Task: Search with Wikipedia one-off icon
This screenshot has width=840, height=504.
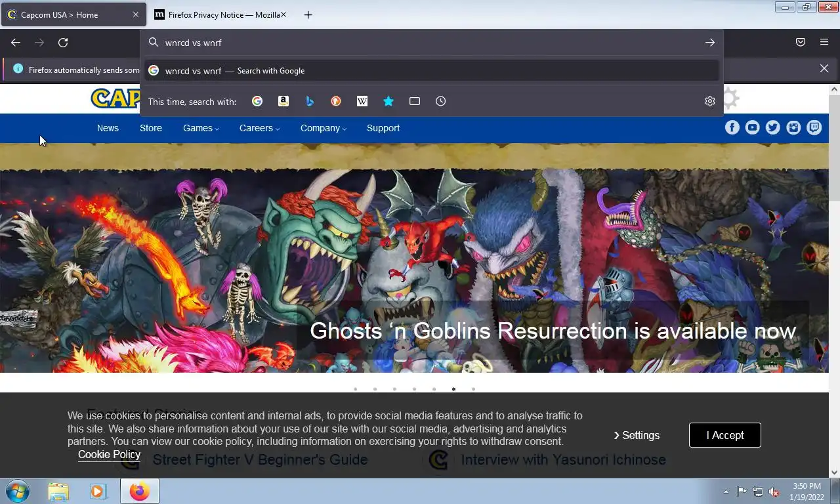Action: pos(362,101)
